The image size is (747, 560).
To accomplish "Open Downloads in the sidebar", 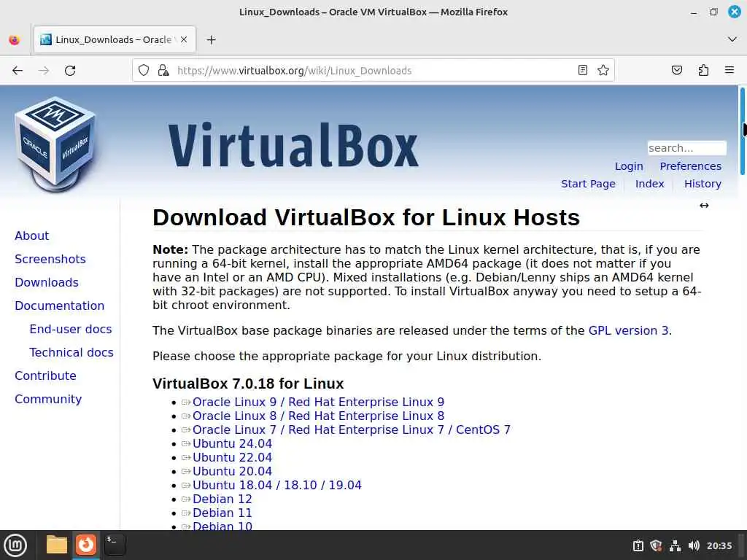I will (47, 282).
